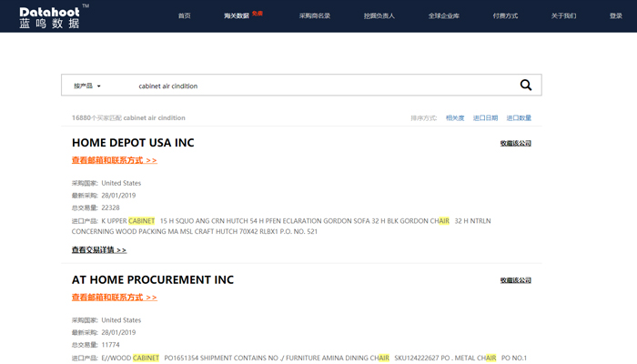
Task: View email and contacts for Home Depot
Action: pos(114,160)
